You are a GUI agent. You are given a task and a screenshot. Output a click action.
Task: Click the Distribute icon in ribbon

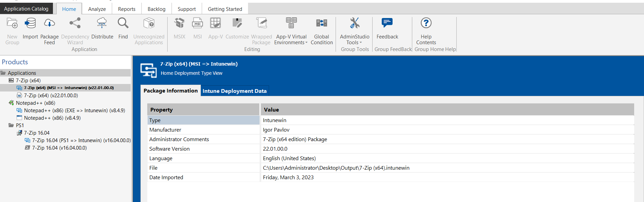102,24
